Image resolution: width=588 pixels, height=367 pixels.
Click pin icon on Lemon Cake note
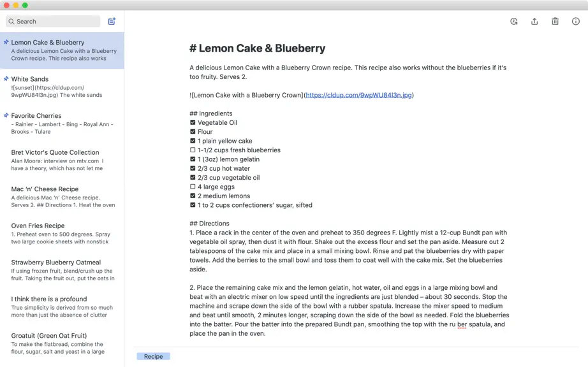pos(6,42)
